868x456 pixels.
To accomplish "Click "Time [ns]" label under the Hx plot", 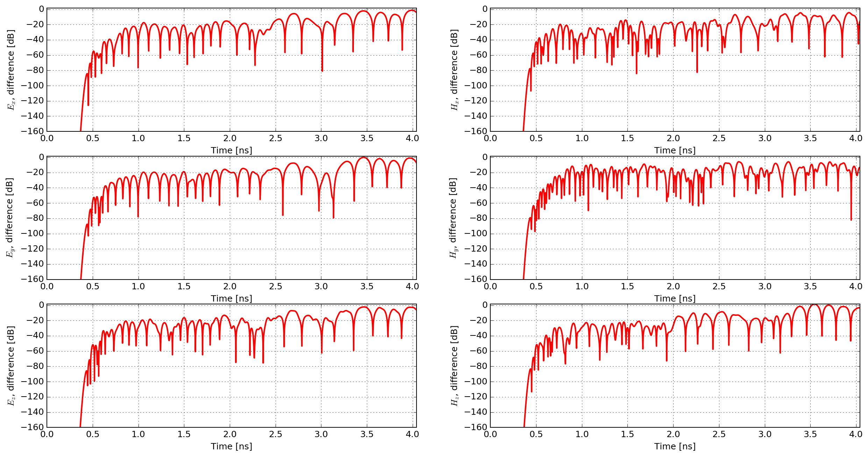I will pos(675,151).
